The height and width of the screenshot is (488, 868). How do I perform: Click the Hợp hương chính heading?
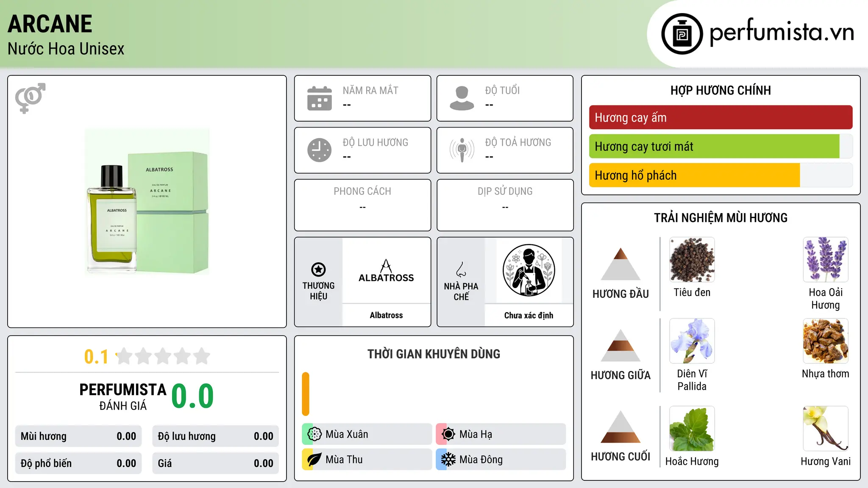721,91
